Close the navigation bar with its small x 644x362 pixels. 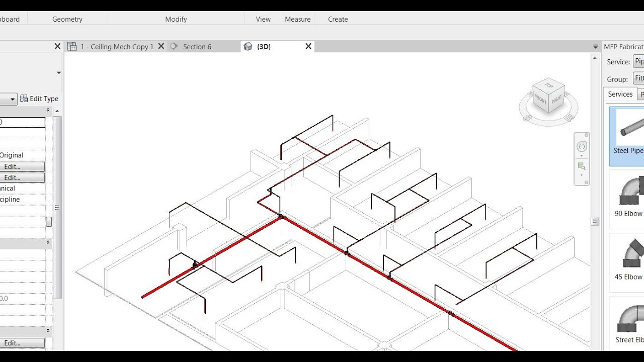coord(587,135)
